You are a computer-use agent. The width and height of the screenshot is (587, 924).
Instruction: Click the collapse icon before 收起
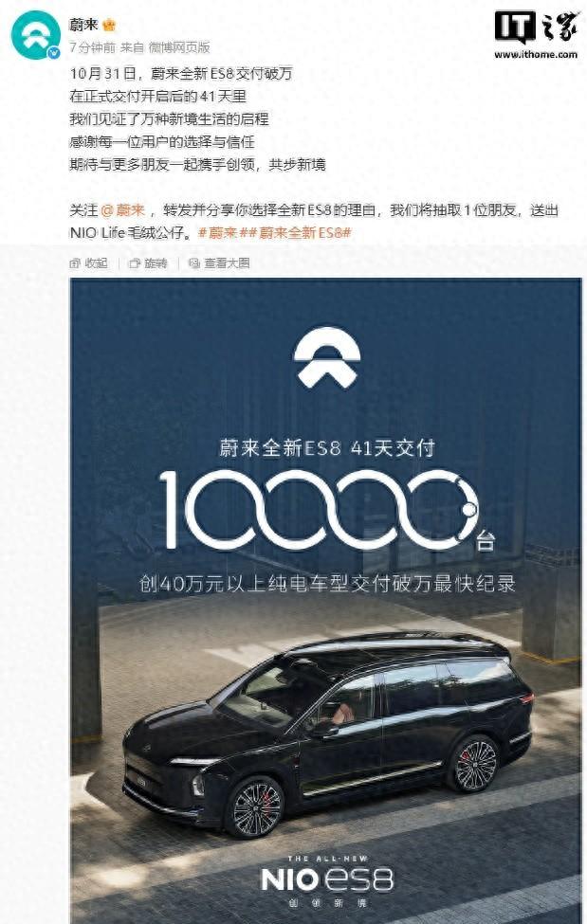(75, 263)
